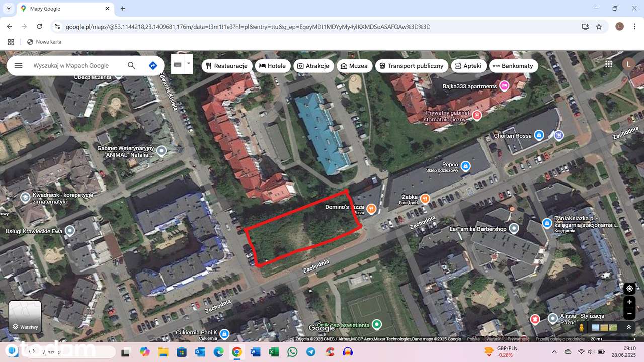The height and width of the screenshot is (362, 644).
Task: Click the Polska footer link
Action: click(473, 339)
